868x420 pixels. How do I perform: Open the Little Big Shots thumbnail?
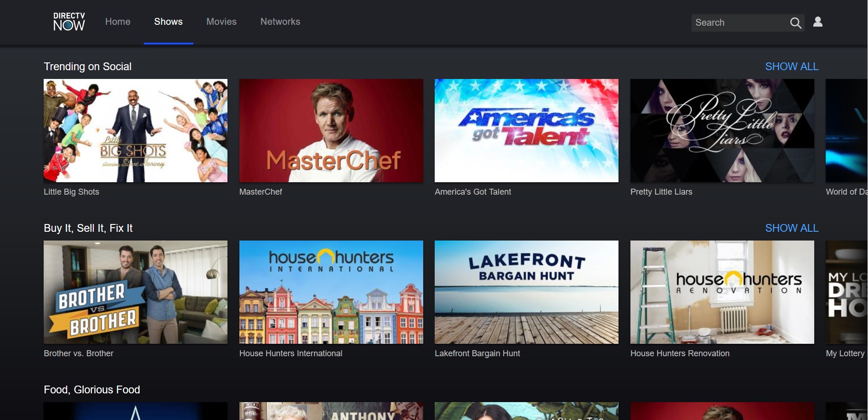[x=136, y=130]
